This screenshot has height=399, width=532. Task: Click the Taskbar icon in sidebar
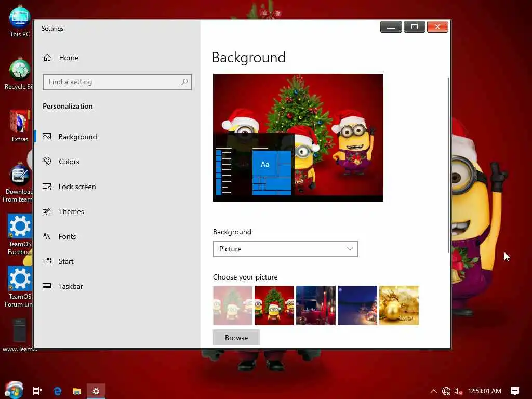click(47, 286)
